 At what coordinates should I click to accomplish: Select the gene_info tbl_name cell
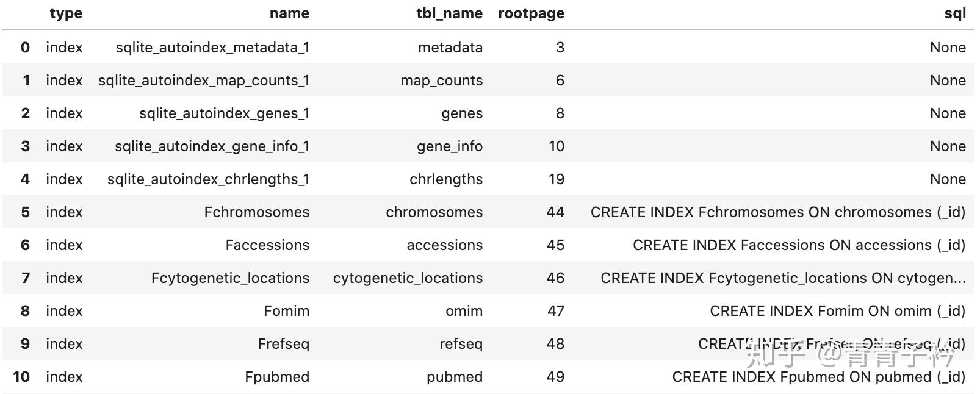(450, 146)
